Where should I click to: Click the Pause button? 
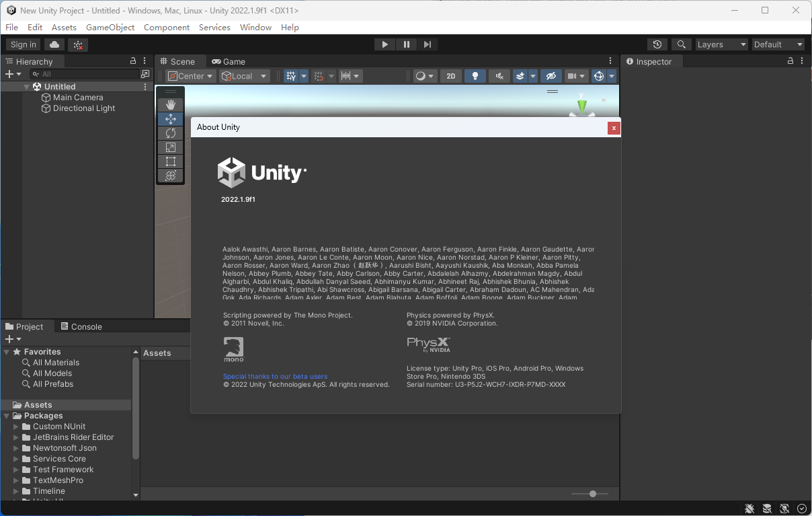point(406,44)
